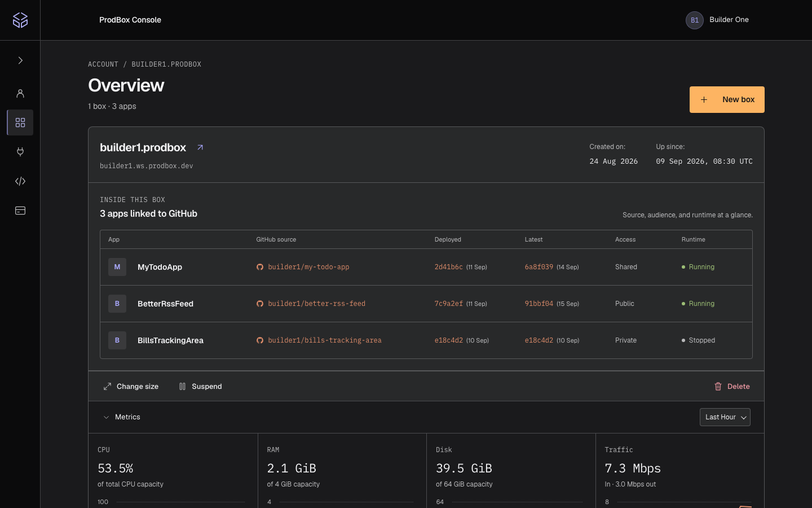Click the GitHub source column header
The image size is (812, 508).
tap(276, 239)
